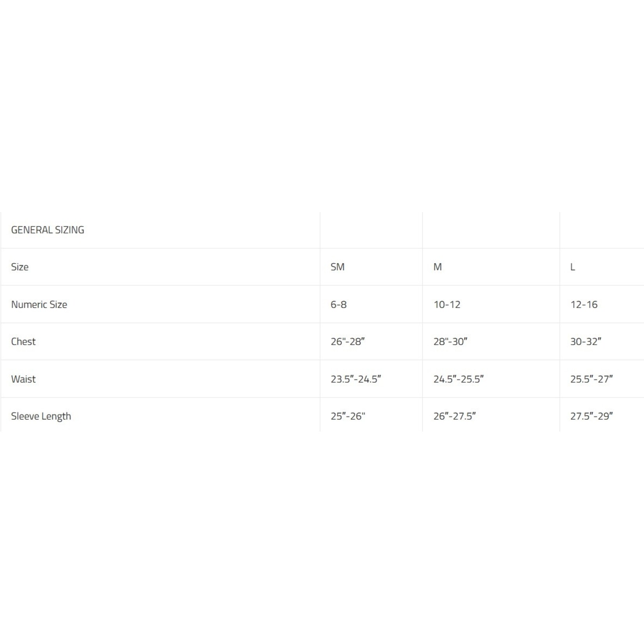Click the 30-32" chest measurement
Viewport: 644px width, 644px height.
pyautogui.click(x=586, y=341)
